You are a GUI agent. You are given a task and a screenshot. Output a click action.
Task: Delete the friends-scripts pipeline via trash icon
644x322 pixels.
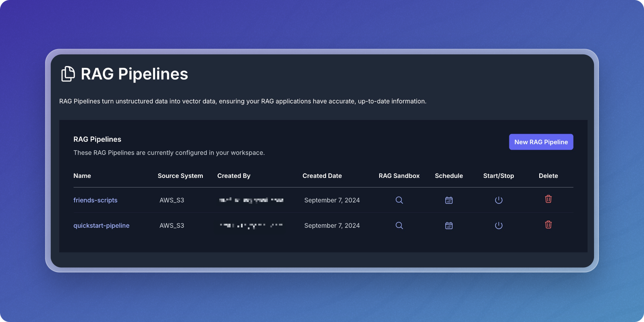(548, 199)
